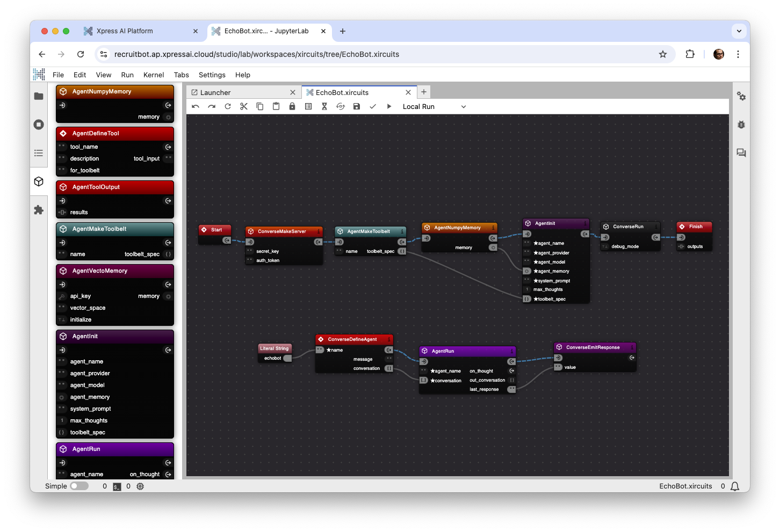Close the EchoBot.xircuits tab
780x532 pixels.
[x=408, y=92]
